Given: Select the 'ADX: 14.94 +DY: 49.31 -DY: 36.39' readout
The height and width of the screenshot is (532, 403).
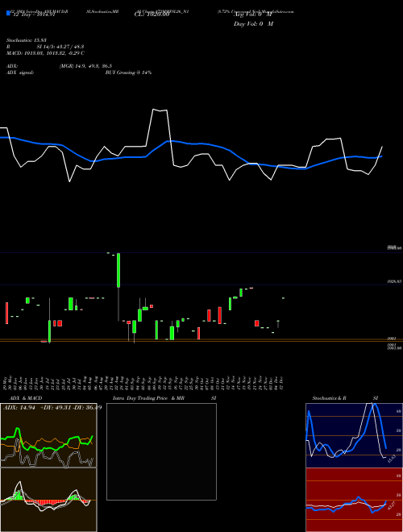Looking at the screenshot, I should point(52,408).
